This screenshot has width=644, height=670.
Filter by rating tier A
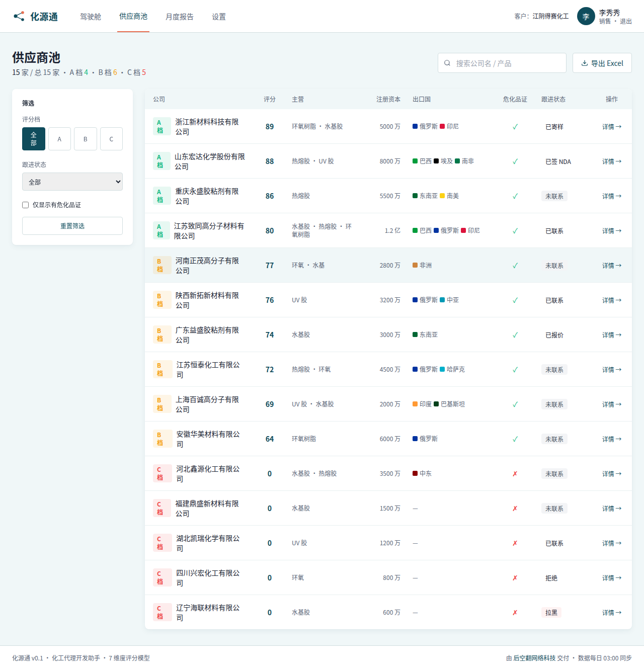(59, 139)
